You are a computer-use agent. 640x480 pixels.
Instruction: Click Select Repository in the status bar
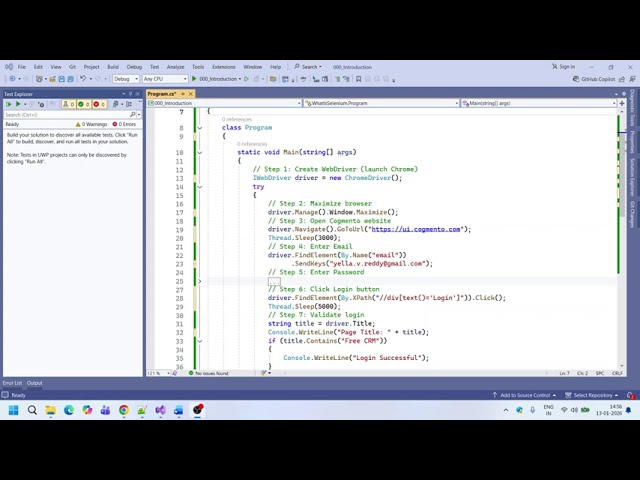pyautogui.click(x=591, y=395)
